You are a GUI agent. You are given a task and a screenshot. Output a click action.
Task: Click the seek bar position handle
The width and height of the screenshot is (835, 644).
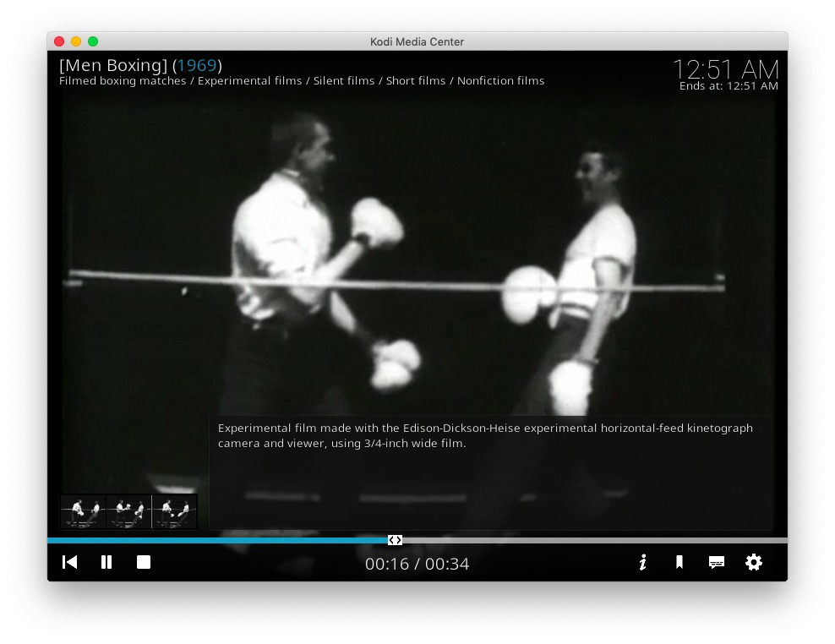coord(395,540)
